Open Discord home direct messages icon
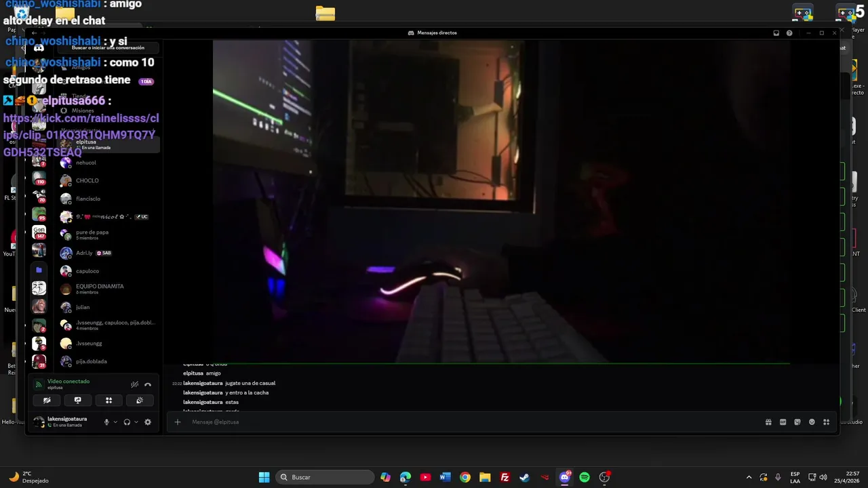868x488 pixels. pos(39,47)
